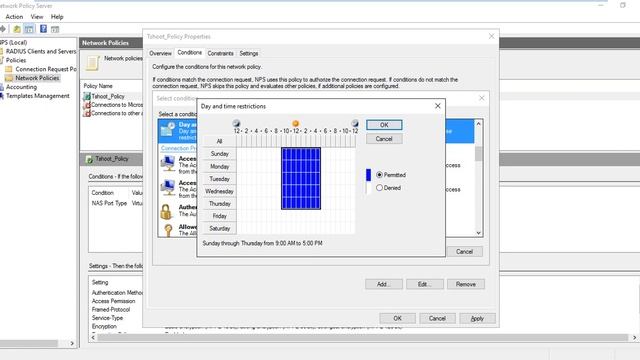This screenshot has width=640, height=360.
Task: Click the show/hide action pane toolbar icon
Action: pos(55,29)
